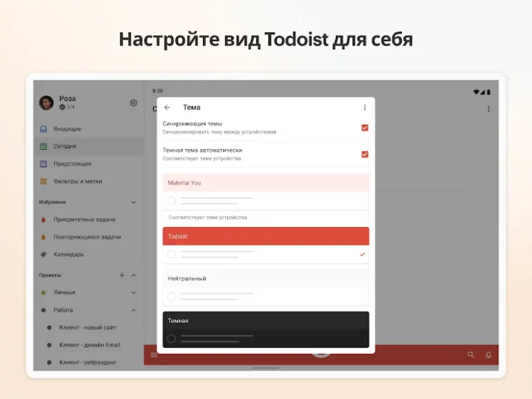Open project Клиент - ребрендинг
This screenshot has width=532, height=399.
(89, 362)
